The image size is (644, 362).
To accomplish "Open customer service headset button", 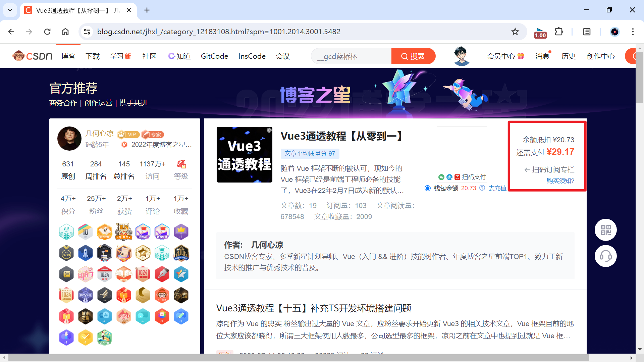I will (606, 256).
